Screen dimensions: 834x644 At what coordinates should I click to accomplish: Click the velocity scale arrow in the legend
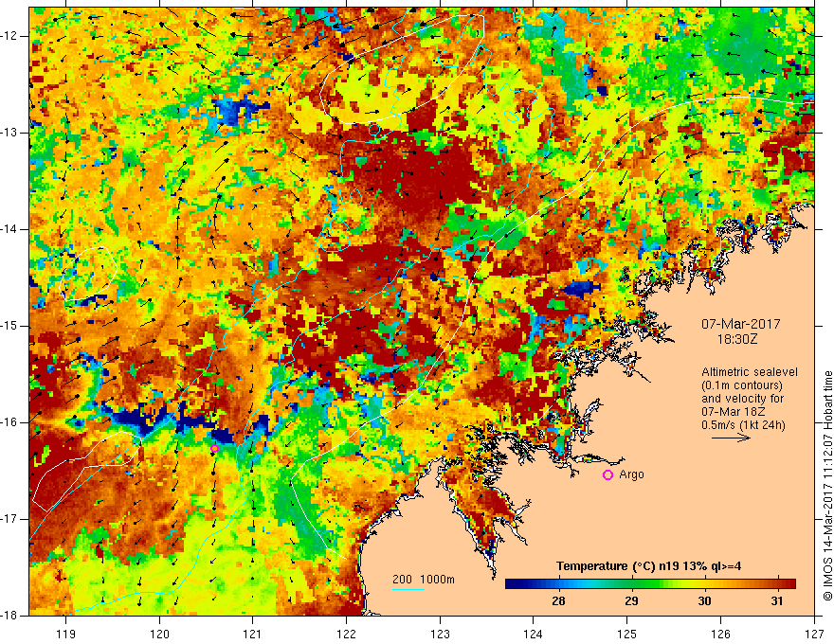click(731, 438)
